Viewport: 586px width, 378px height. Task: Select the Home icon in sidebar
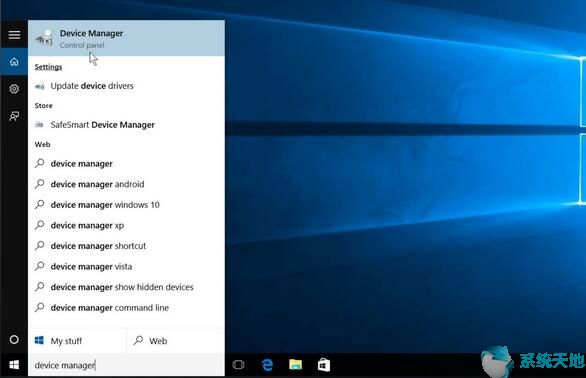(x=14, y=62)
